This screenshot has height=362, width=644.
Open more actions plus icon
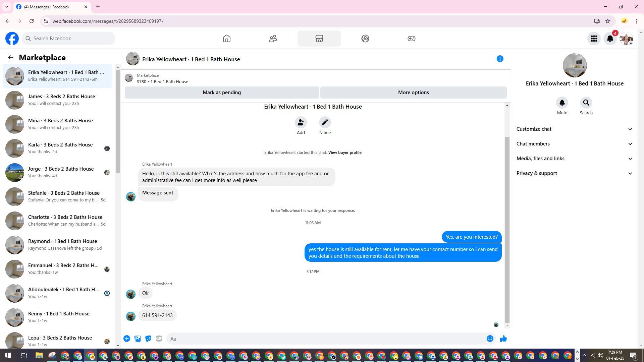tap(127, 339)
